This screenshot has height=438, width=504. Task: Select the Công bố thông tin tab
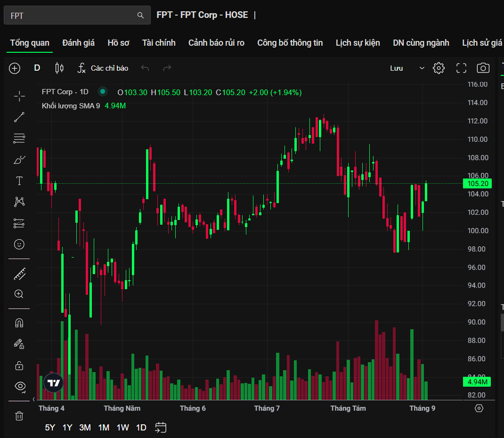(x=290, y=43)
